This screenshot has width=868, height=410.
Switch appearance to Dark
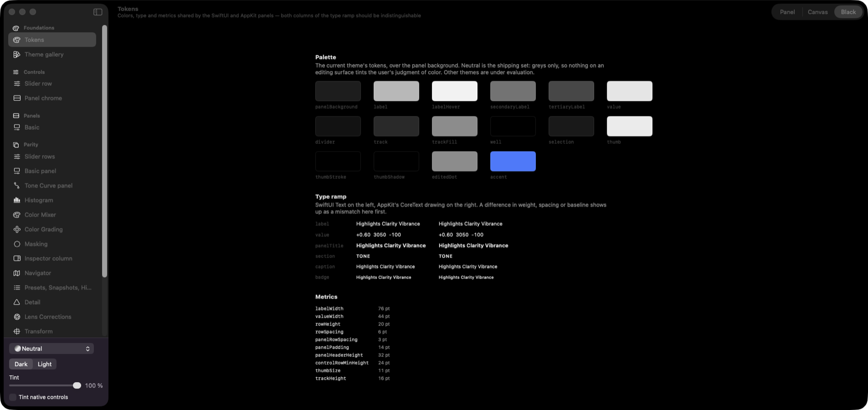[21, 364]
